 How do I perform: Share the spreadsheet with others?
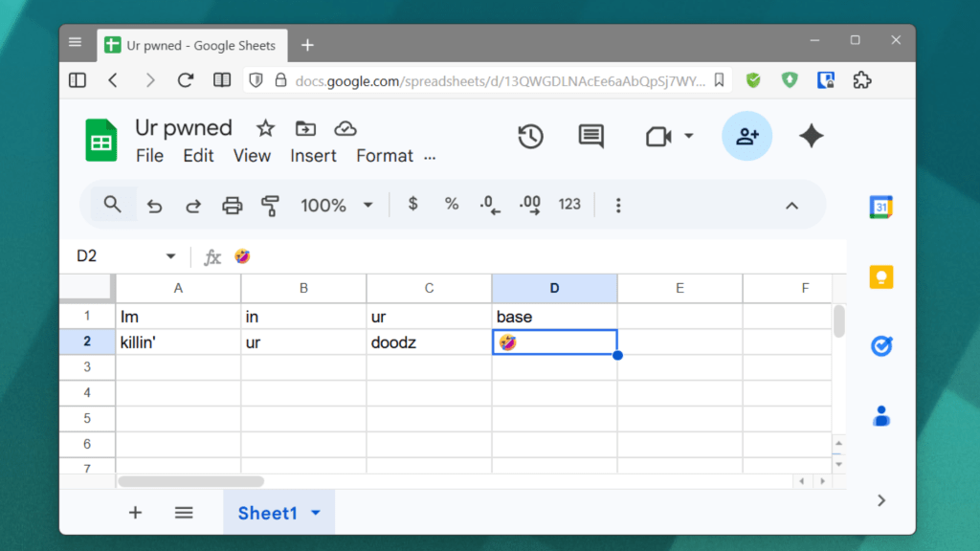click(746, 136)
